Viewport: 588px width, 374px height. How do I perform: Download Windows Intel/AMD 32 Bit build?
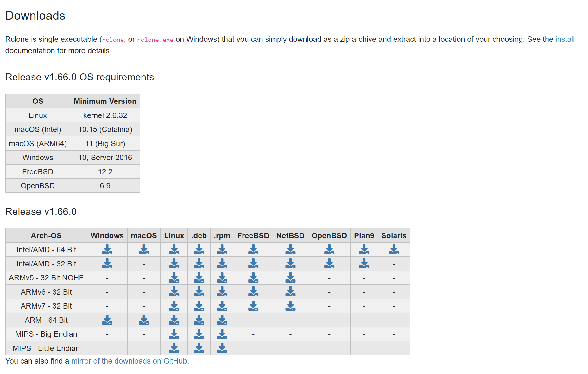pos(107,264)
